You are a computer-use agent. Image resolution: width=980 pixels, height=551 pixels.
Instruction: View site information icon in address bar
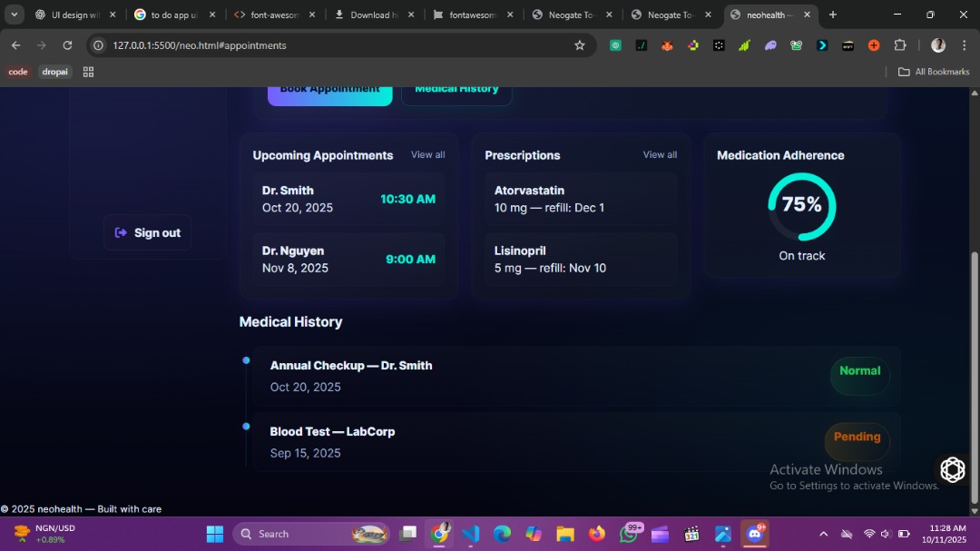click(x=98, y=45)
